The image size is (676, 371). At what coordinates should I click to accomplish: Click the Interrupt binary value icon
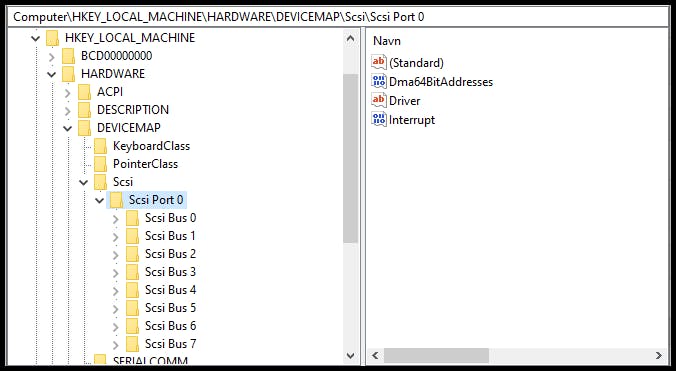(379, 119)
